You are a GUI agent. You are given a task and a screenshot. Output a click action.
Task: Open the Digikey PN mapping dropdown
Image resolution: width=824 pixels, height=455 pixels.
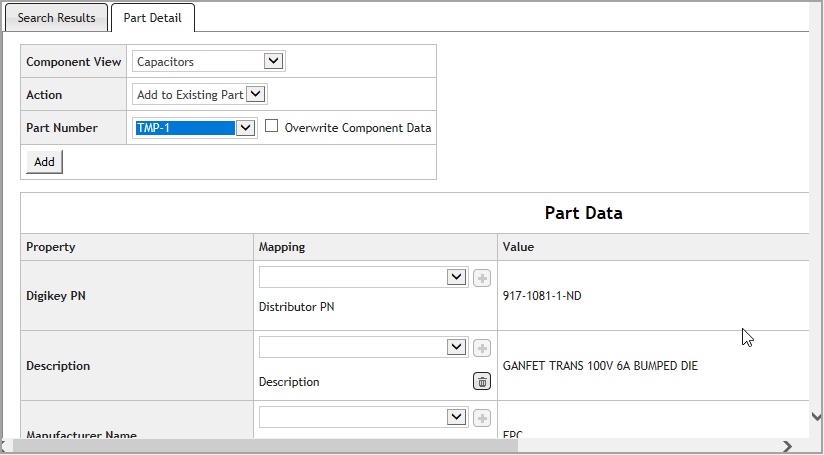tap(363, 277)
